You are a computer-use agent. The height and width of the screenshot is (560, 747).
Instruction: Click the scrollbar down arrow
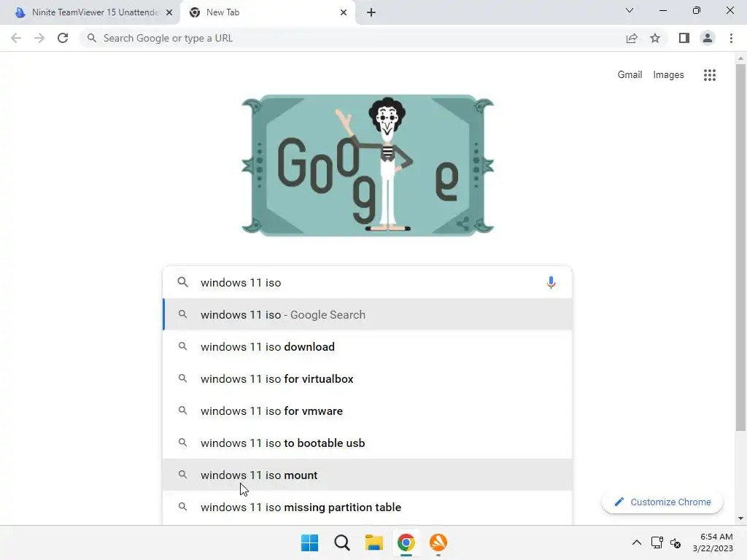740,518
